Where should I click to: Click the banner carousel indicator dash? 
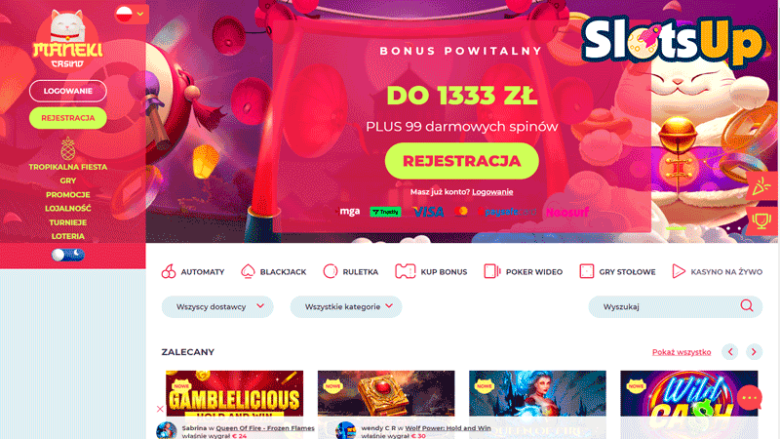pyautogui.click(x=676, y=228)
